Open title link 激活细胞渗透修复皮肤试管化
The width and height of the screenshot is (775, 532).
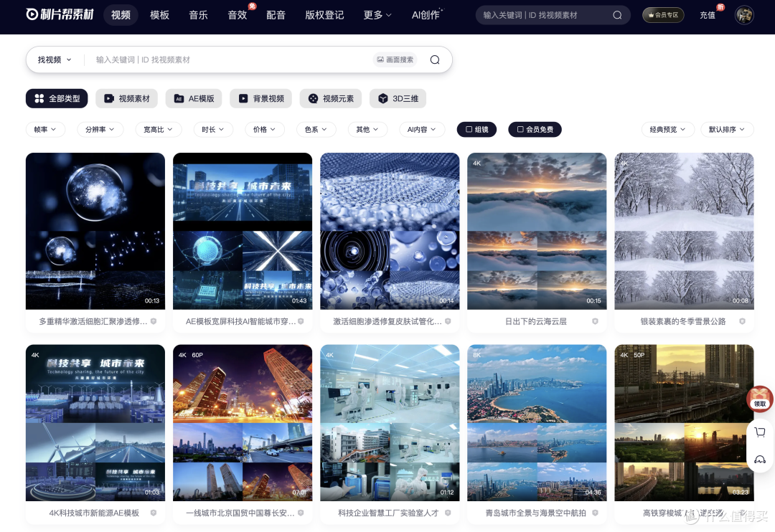click(387, 322)
